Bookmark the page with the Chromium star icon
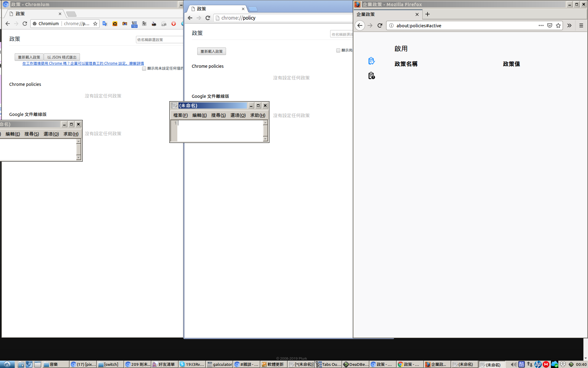Screen dimensions: 588x368 click(95, 24)
